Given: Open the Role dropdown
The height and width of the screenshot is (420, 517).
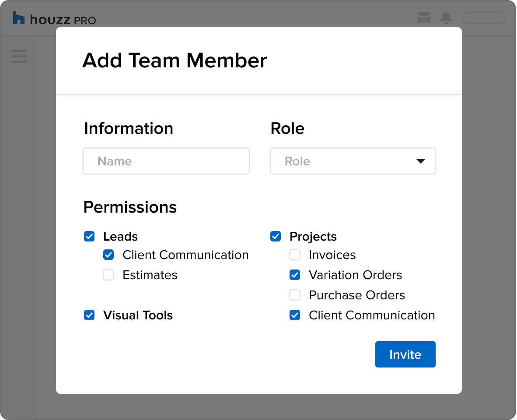Looking at the screenshot, I should coord(353,161).
